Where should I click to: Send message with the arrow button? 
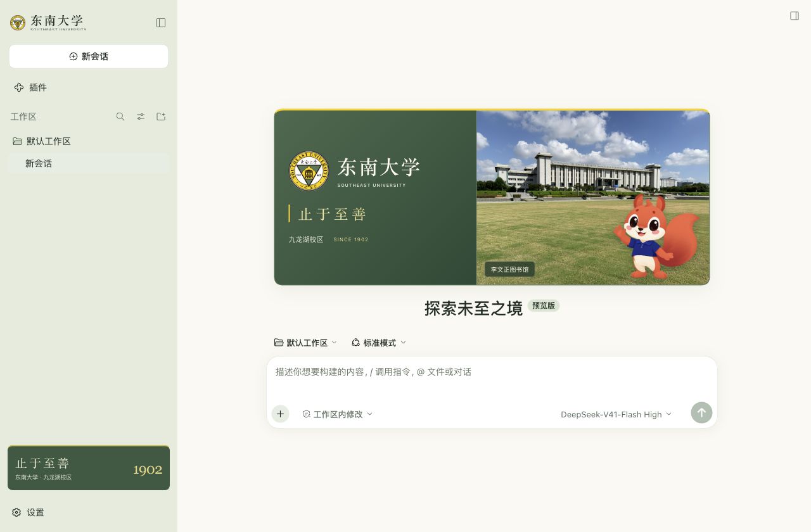(701, 413)
